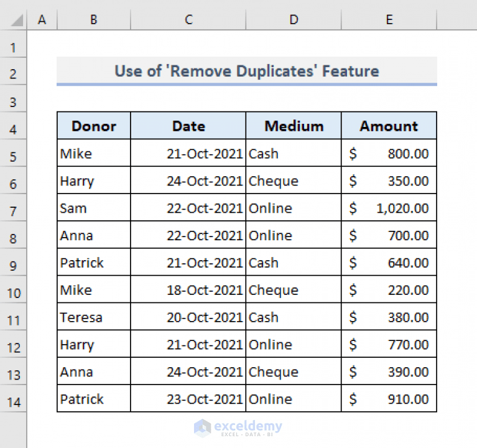Select the Date header cell

pos(188,126)
